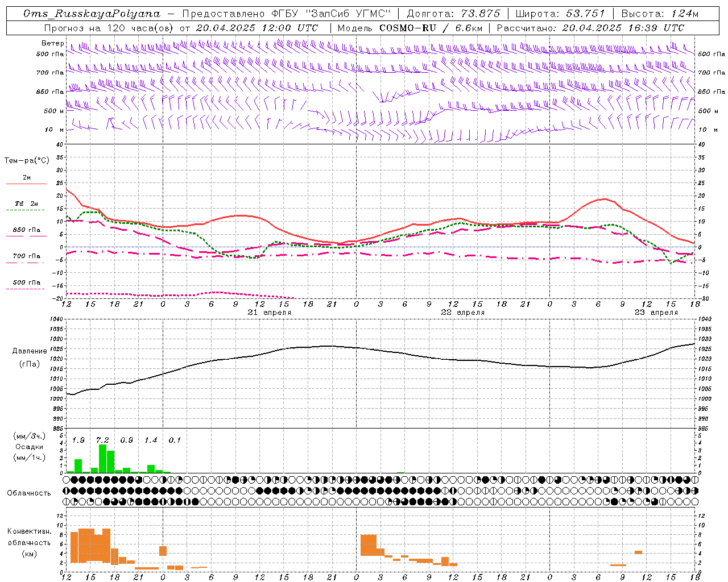Click forecast start time 20.04.2025 12:00 UTC
Viewport: 728px width, 582px height.
(257, 28)
